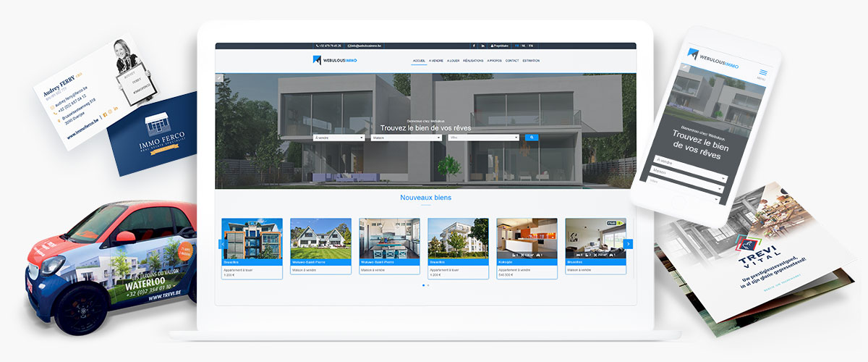Viewport: 868px width, 362px height.
Task: Open the Propriétaire login link
Action: click(x=500, y=46)
